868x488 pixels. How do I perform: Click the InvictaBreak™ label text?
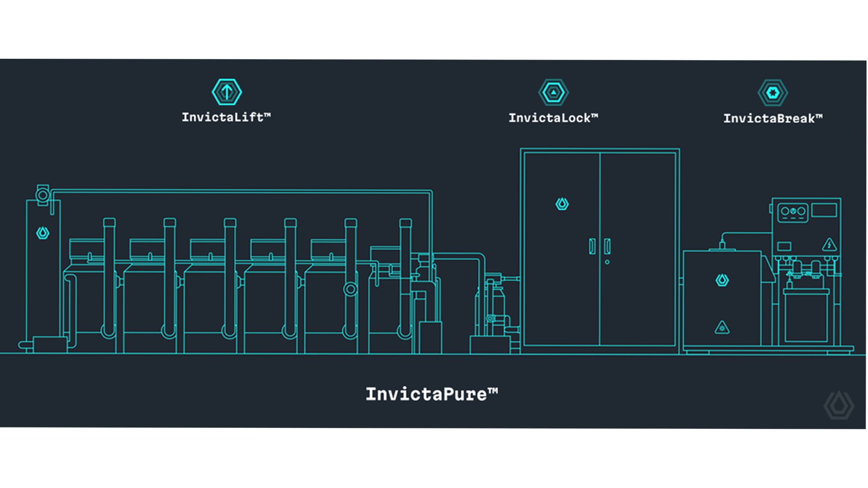[x=773, y=119]
